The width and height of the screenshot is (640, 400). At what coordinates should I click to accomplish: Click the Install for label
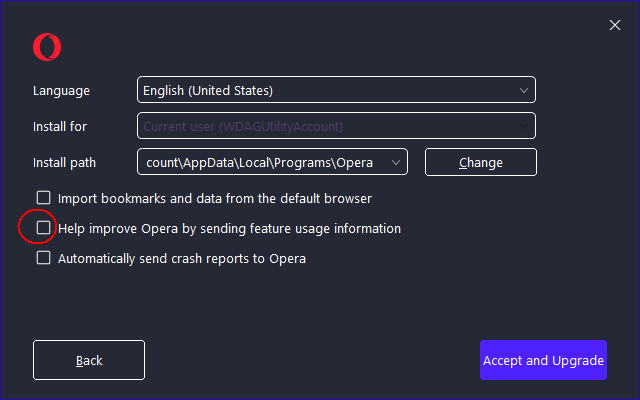[60, 127]
